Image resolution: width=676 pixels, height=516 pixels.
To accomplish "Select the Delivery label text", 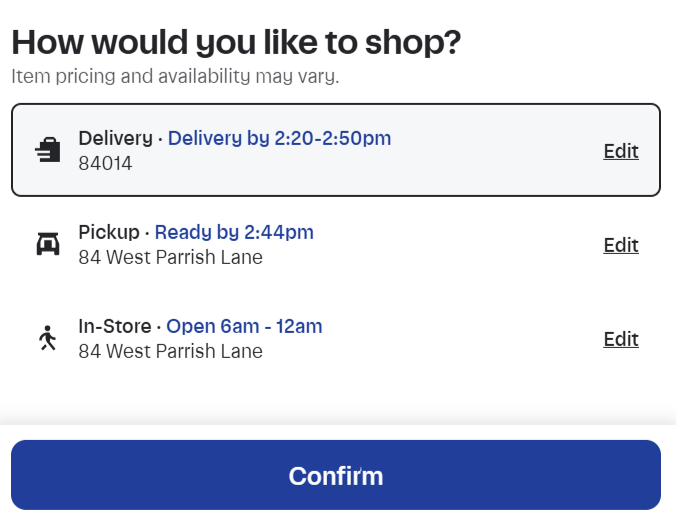I will tap(114, 138).
